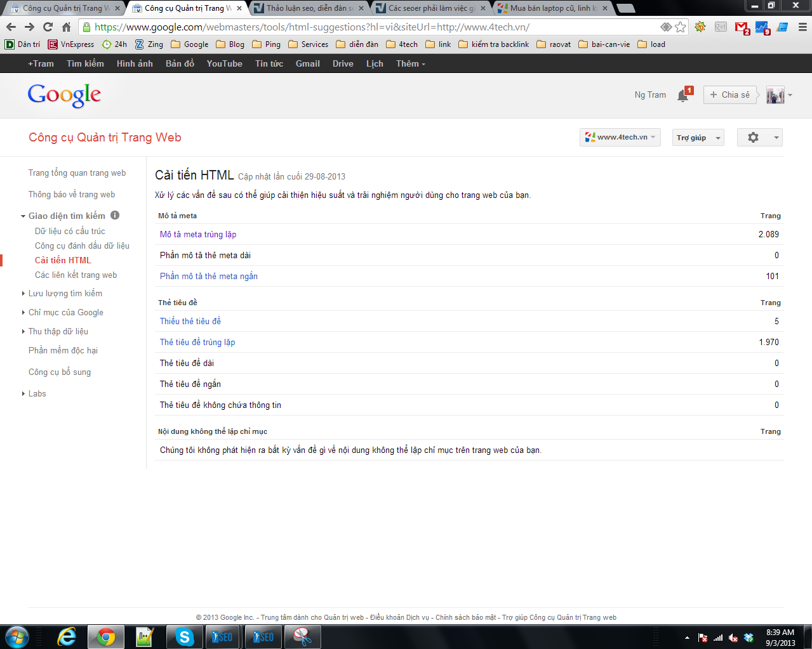812x649 pixels.
Task: Open the site selector www.4tech.vn dropdown
Action: coord(620,137)
